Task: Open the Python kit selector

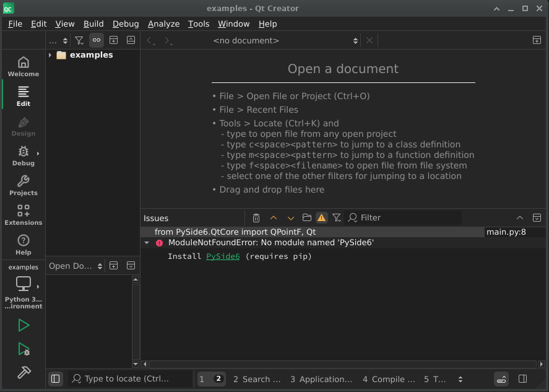Action: (x=24, y=287)
